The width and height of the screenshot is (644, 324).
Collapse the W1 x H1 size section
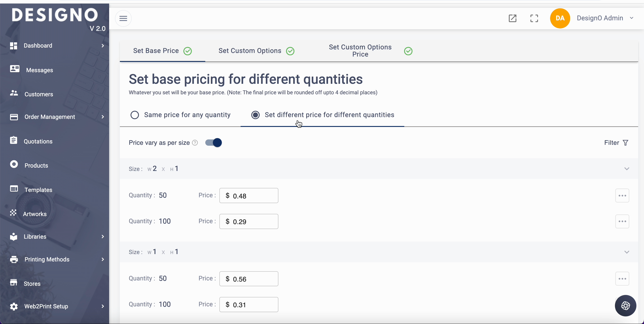(x=627, y=252)
